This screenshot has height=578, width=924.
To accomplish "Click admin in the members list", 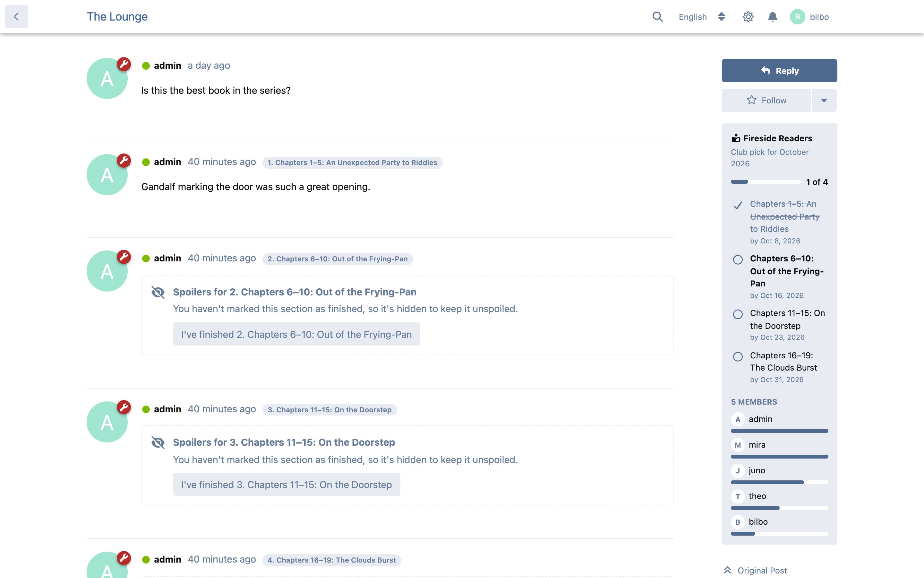I will point(760,419).
